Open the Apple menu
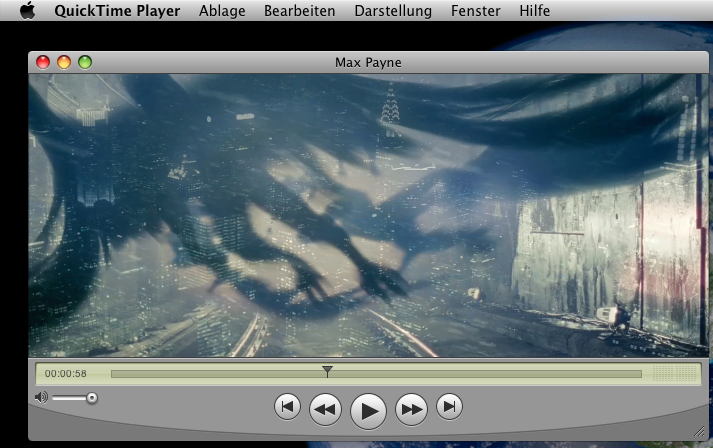 (27, 11)
